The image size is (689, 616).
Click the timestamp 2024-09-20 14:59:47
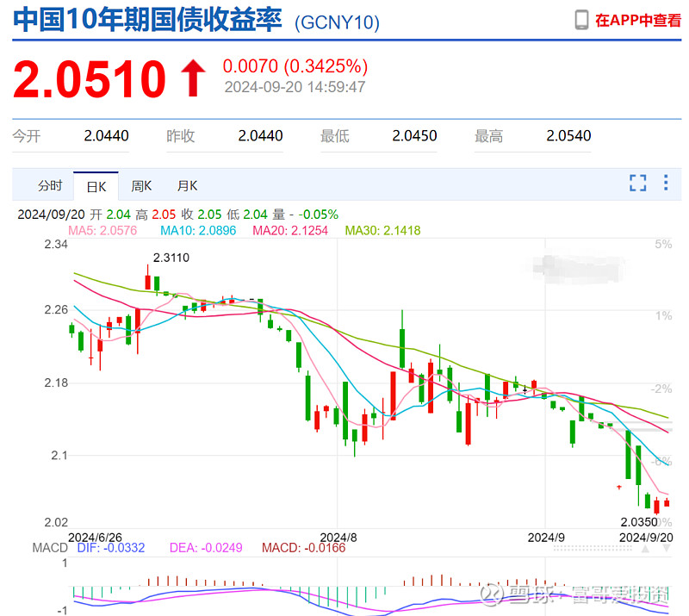click(295, 87)
